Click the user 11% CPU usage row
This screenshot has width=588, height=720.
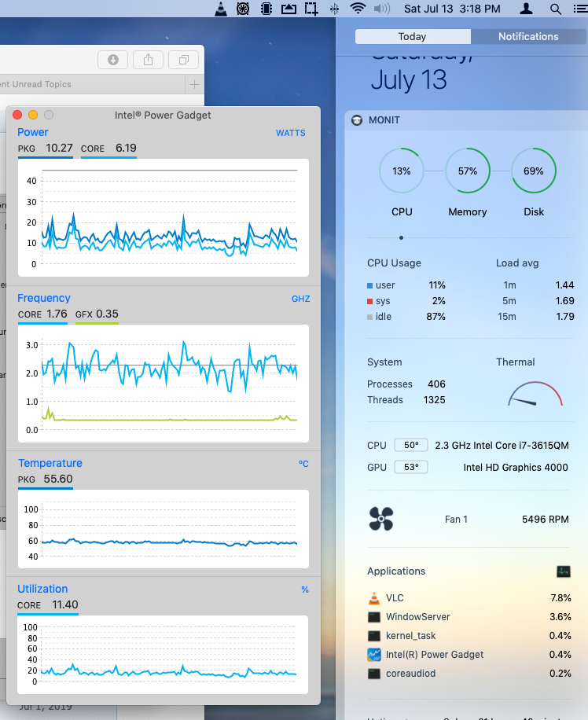coord(406,285)
